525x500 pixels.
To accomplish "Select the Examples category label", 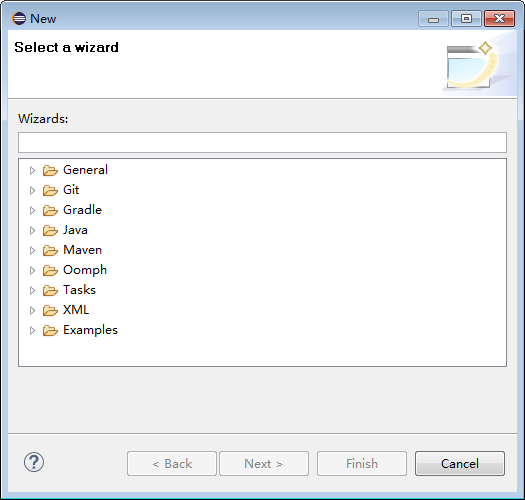I will click(90, 330).
